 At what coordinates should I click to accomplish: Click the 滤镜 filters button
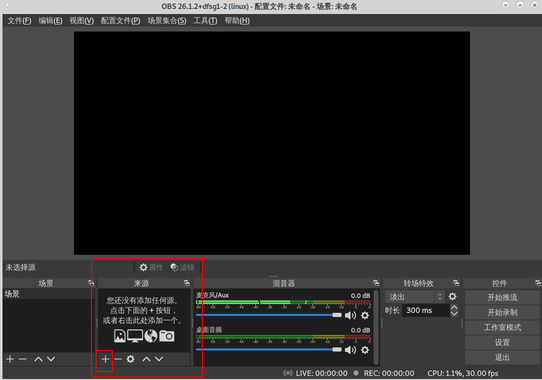tap(183, 267)
